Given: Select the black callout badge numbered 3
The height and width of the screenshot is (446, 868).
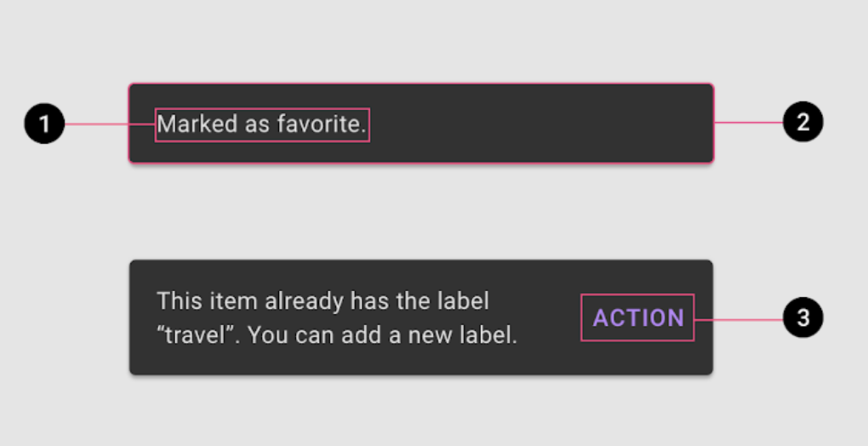Looking at the screenshot, I should (802, 317).
